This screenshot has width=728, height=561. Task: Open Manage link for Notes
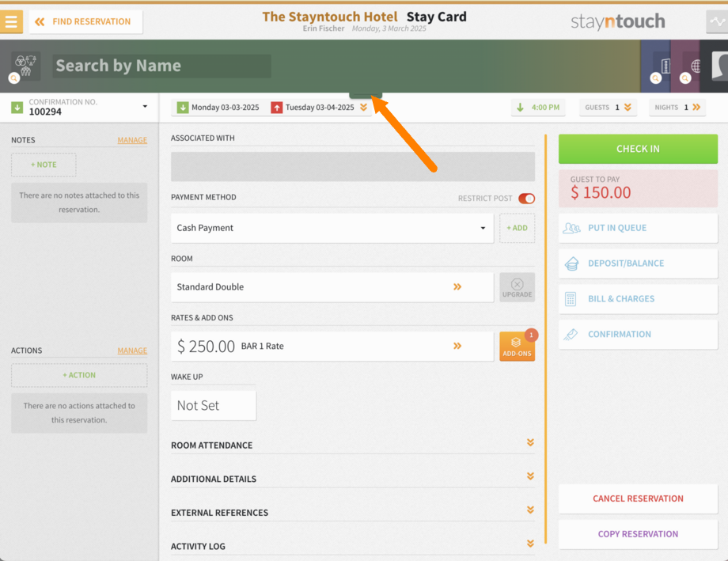[x=132, y=140]
